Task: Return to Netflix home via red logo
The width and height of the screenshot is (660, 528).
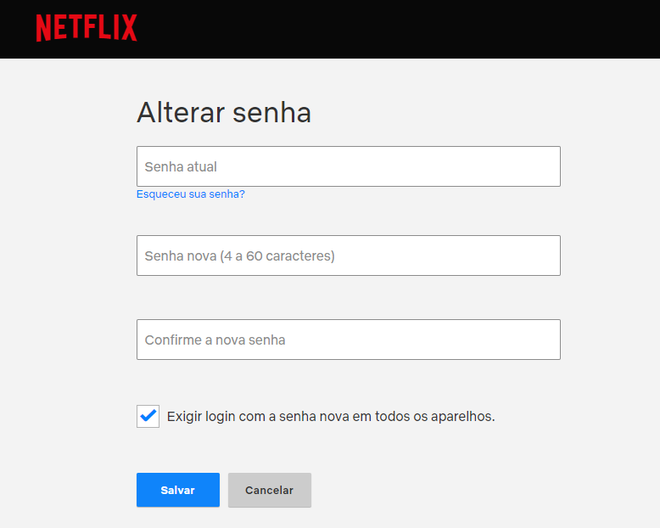Action: 86,28
